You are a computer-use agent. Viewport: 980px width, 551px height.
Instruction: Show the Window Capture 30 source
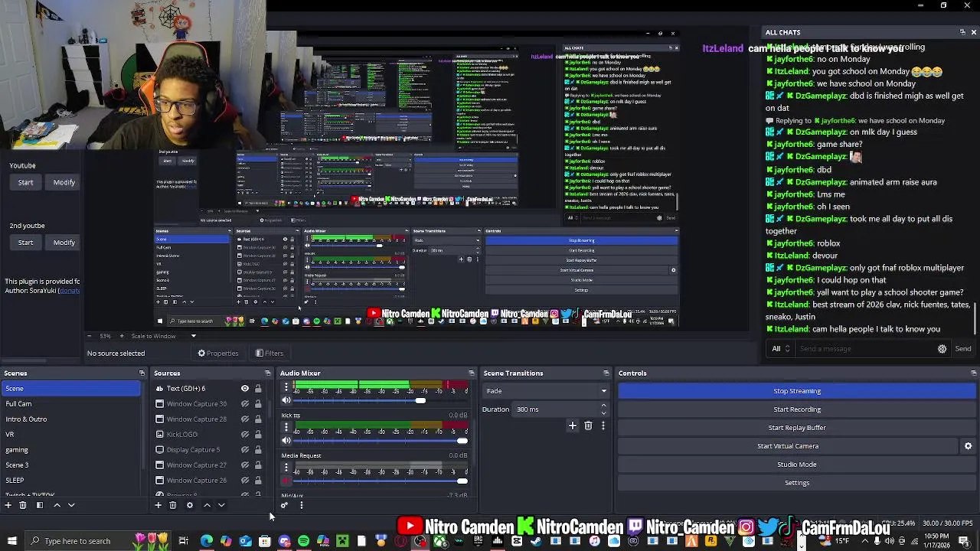tap(245, 404)
